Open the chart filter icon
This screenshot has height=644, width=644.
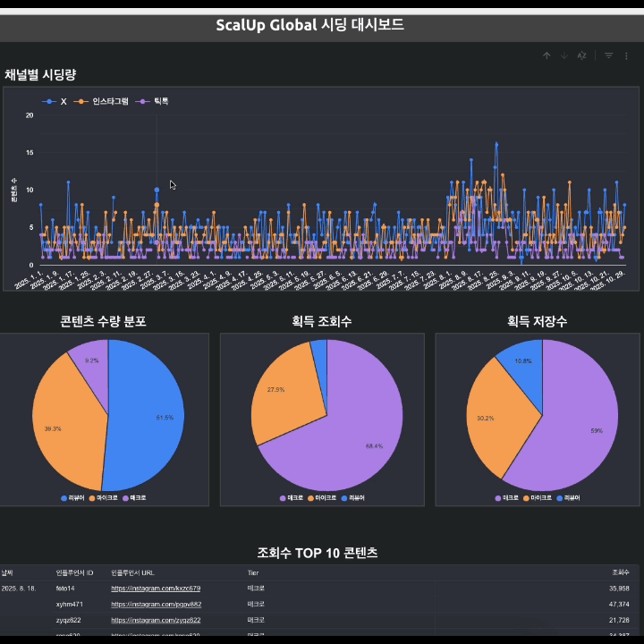click(609, 55)
